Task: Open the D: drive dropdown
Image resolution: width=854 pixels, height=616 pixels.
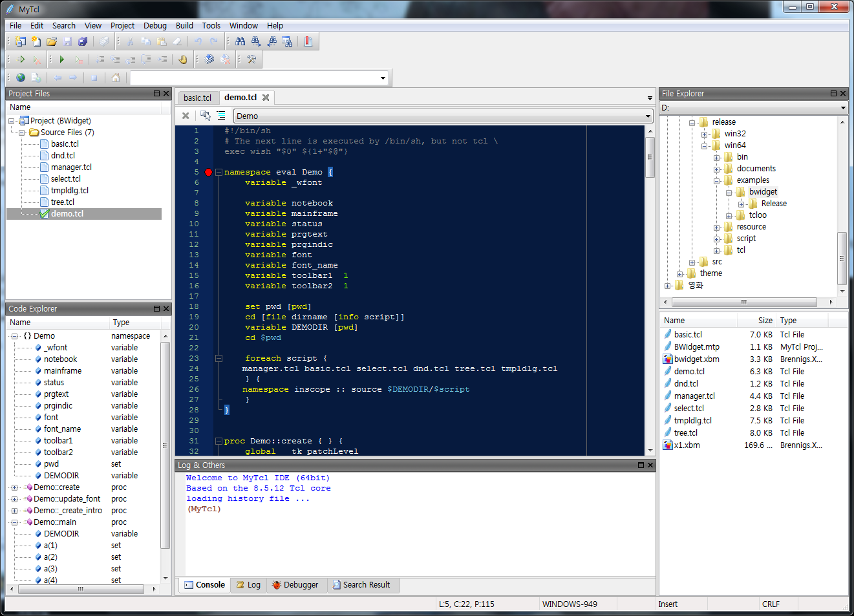Action: (x=843, y=108)
